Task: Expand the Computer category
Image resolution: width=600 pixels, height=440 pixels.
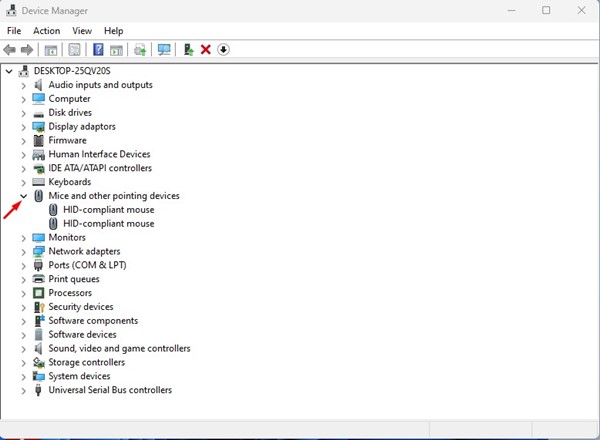Action: (24, 99)
